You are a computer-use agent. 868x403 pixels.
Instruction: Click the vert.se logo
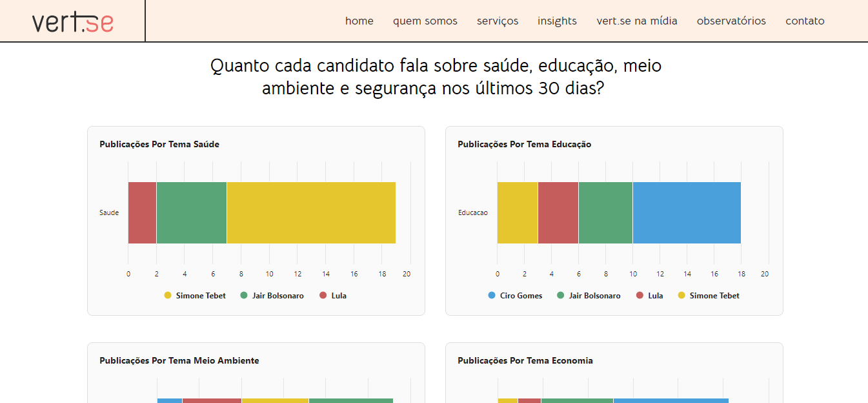(x=72, y=21)
